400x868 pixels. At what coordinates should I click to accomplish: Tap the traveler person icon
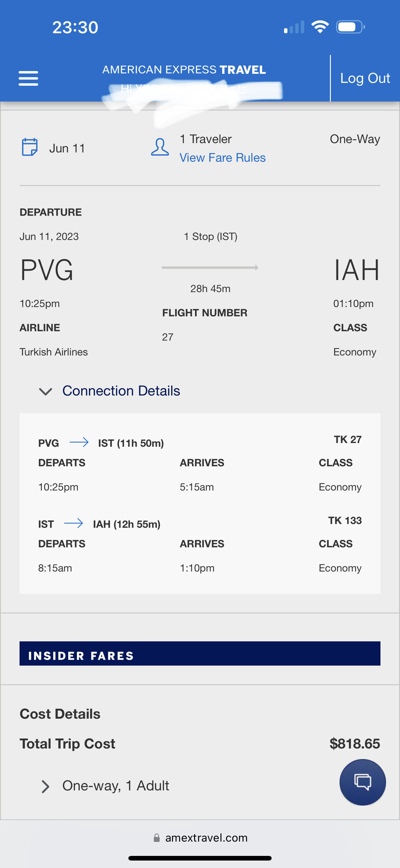(160, 147)
